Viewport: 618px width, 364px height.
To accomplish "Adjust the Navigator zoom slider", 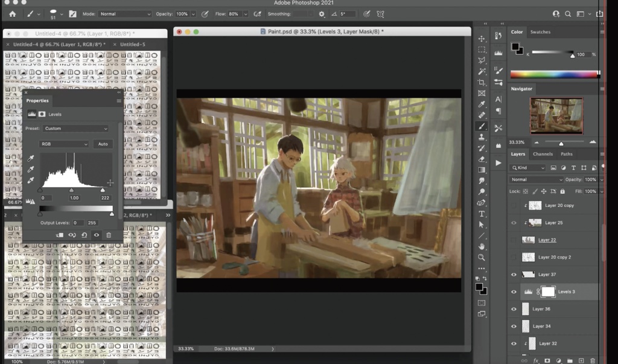I will (x=561, y=142).
